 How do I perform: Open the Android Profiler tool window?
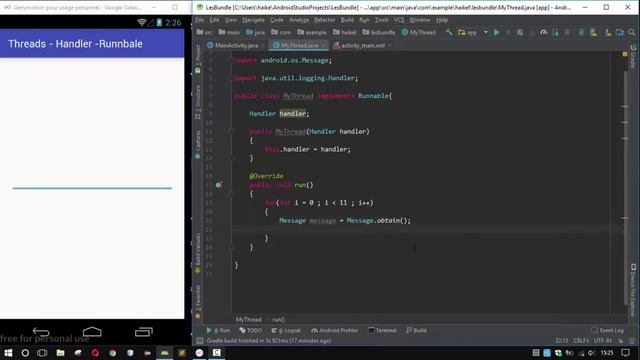334,330
